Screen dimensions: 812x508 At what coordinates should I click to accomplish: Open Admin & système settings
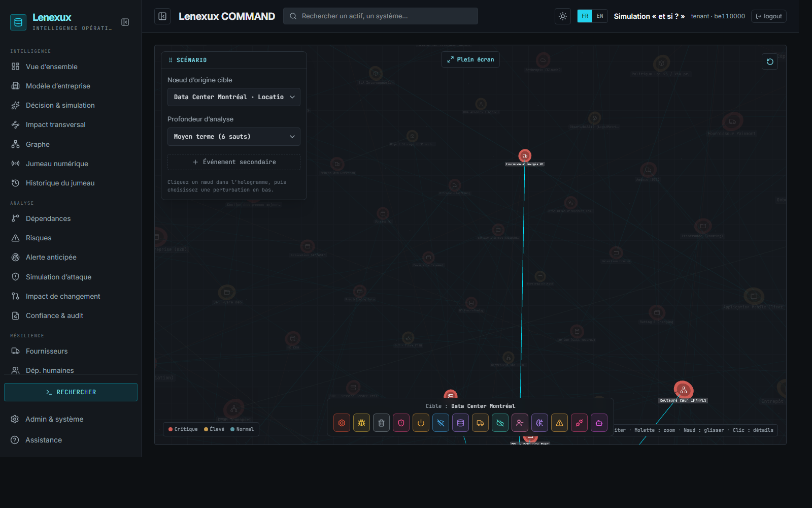point(71,419)
